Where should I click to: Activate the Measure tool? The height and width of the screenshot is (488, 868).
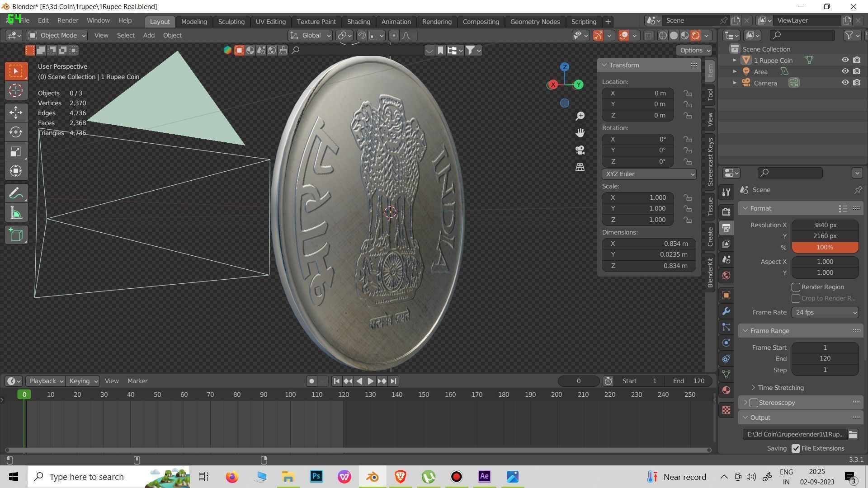[x=16, y=212]
